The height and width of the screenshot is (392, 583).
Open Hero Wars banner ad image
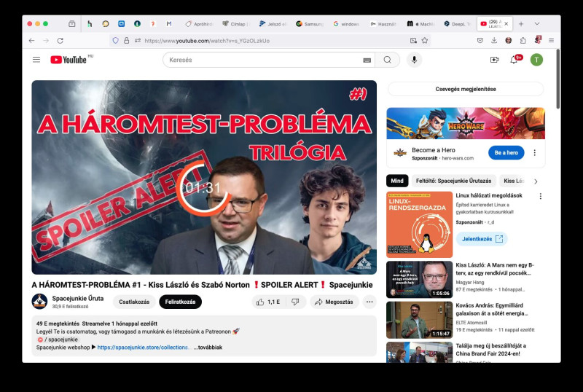tap(466, 123)
